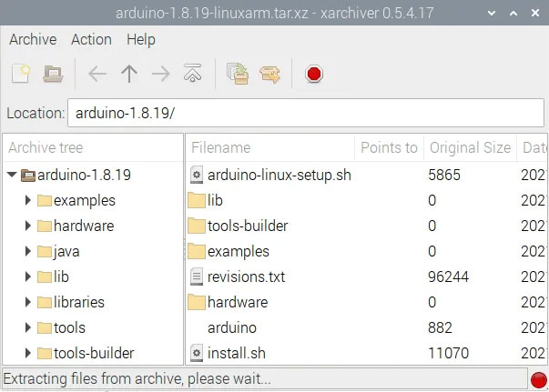Click the tools-builder folder icon in file list

pyautogui.click(x=197, y=226)
